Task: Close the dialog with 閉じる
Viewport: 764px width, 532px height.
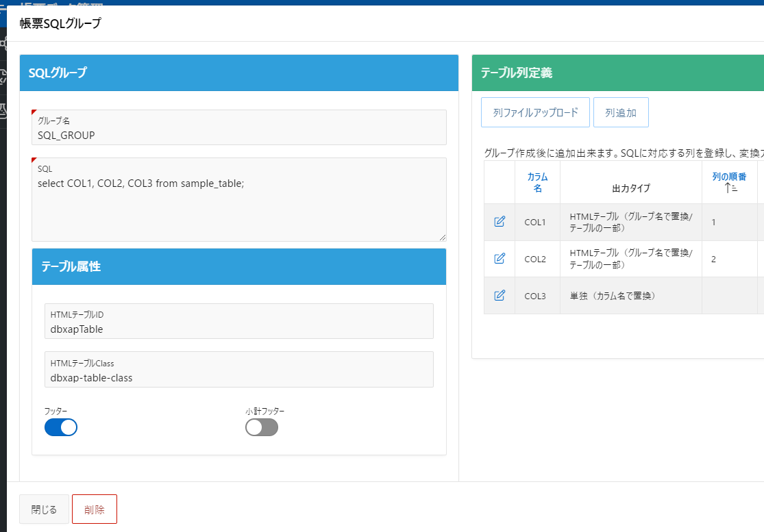Action: point(43,509)
